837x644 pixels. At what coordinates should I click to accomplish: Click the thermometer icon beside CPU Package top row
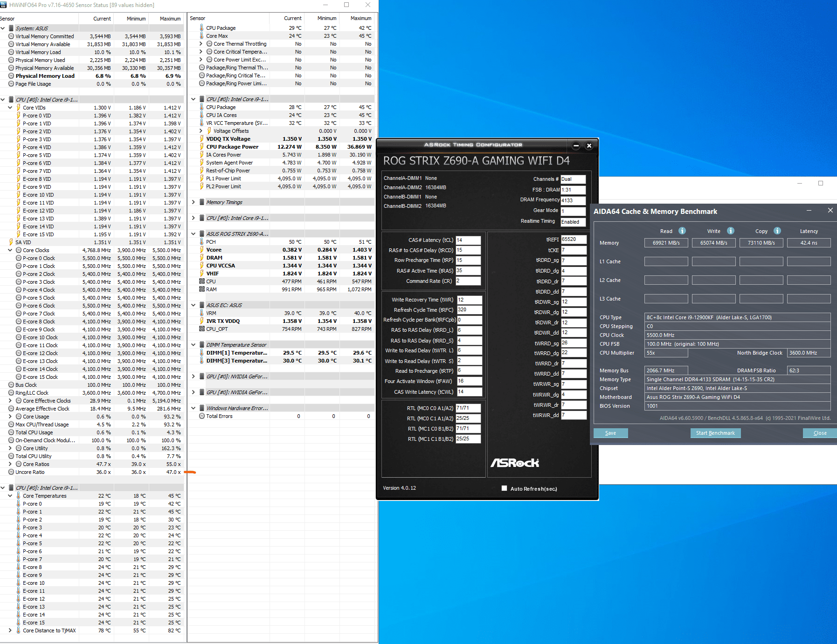(x=202, y=28)
